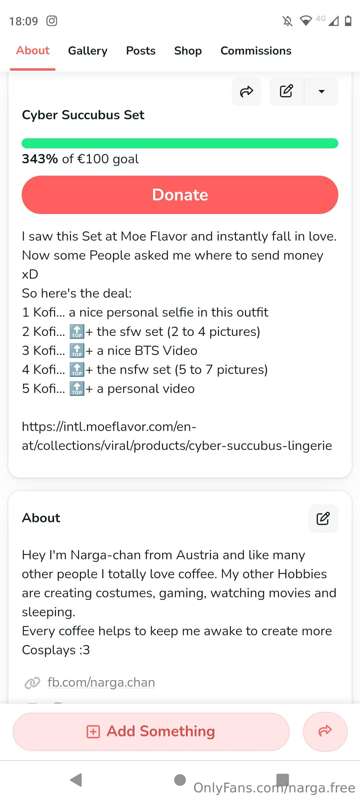Viewport: 360px width, 800px height.
Task: Edit the Cyber Succubus Set goal
Action: tap(287, 92)
